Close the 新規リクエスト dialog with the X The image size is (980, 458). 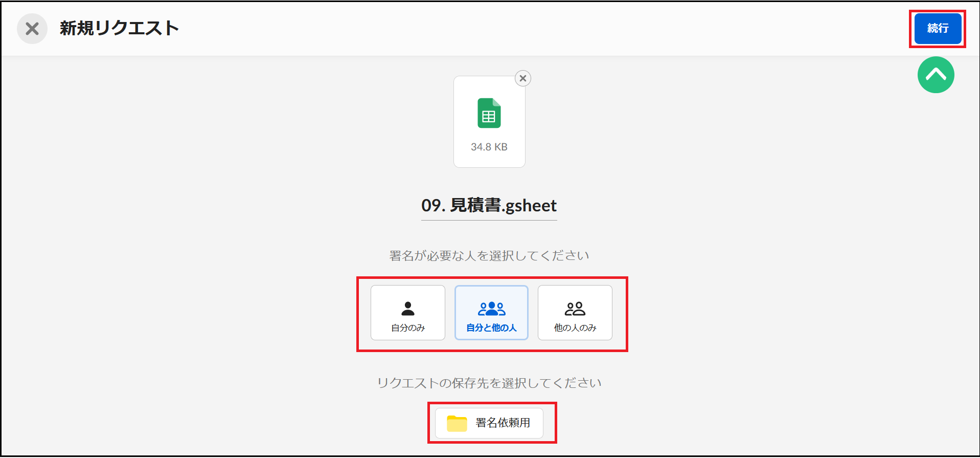32,29
